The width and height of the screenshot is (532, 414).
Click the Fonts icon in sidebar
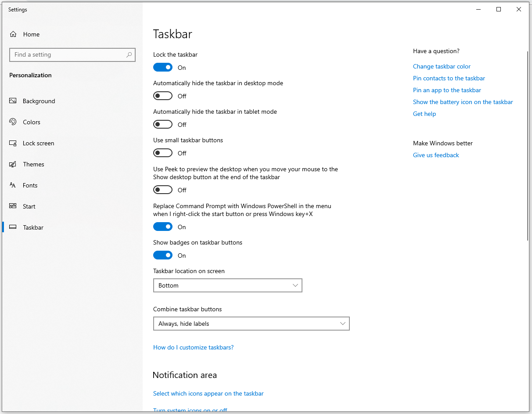click(x=13, y=185)
